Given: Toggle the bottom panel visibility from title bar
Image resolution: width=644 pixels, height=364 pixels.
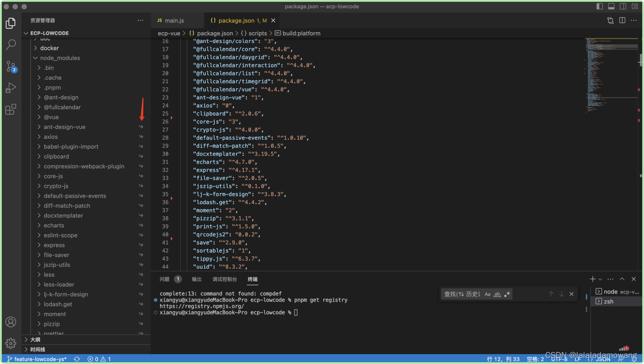Looking at the screenshot, I should click(611, 6).
